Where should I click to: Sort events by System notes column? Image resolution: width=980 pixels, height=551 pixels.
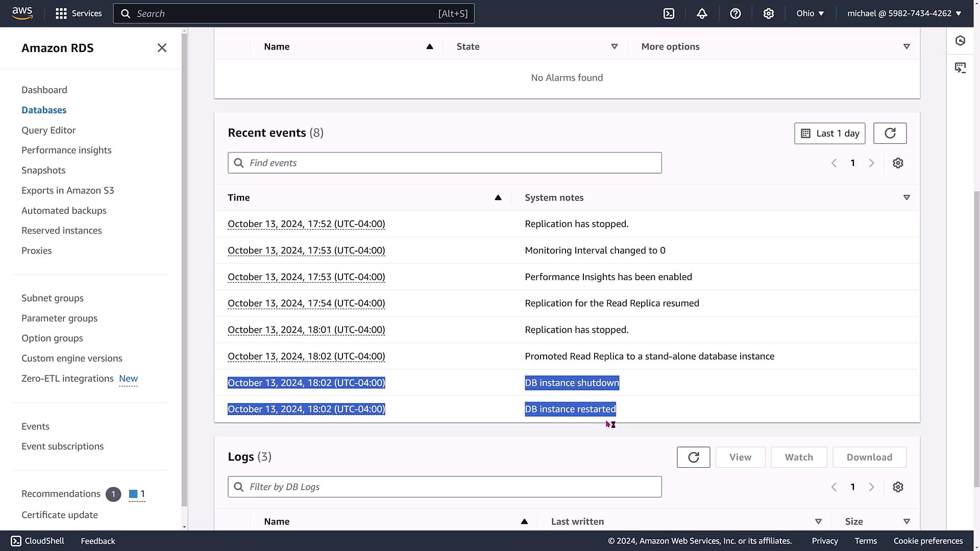click(906, 197)
